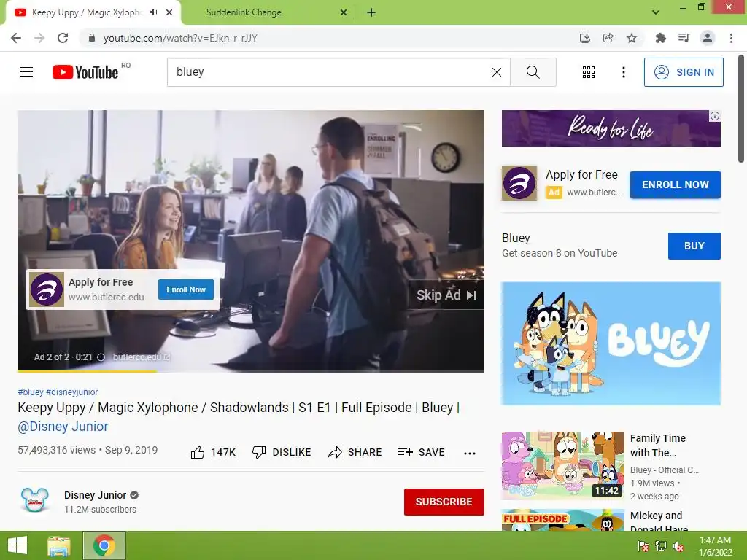Click the address bar URL

pos(180,38)
